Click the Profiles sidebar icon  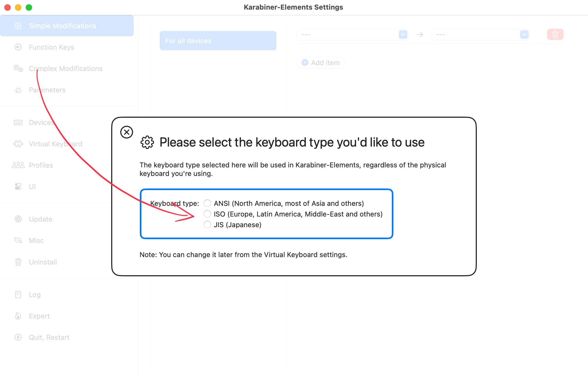point(18,165)
